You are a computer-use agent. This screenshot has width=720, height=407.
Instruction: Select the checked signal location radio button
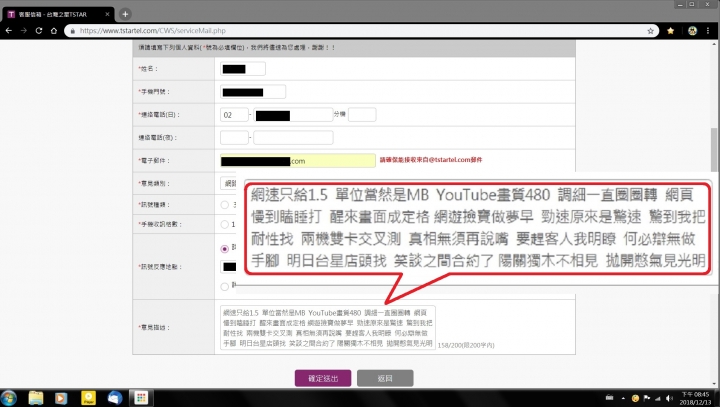(225, 249)
